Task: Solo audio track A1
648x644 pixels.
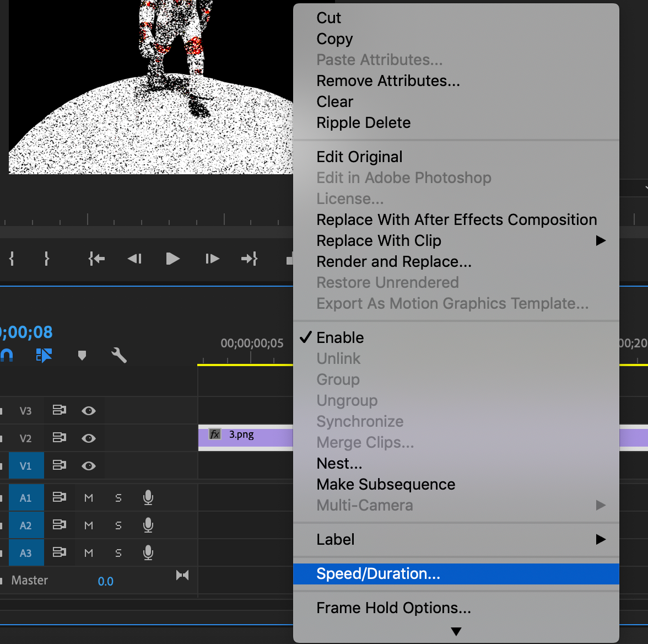Action: (118, 498)
